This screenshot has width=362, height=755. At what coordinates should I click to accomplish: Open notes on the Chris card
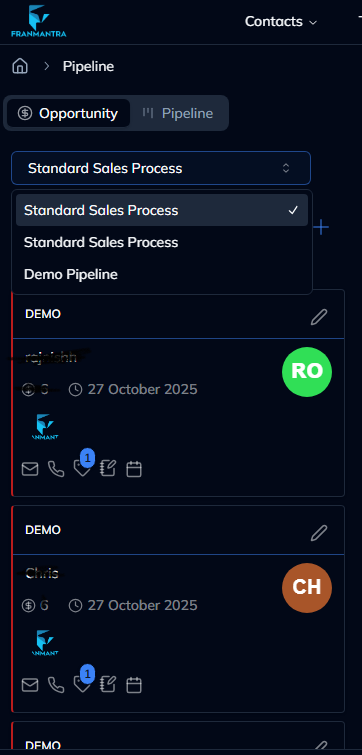click(108, 685)
